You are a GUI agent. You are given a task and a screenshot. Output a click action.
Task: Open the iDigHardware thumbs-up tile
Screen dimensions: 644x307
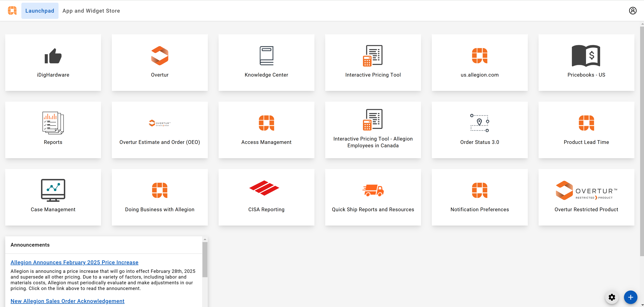[53, 56]
